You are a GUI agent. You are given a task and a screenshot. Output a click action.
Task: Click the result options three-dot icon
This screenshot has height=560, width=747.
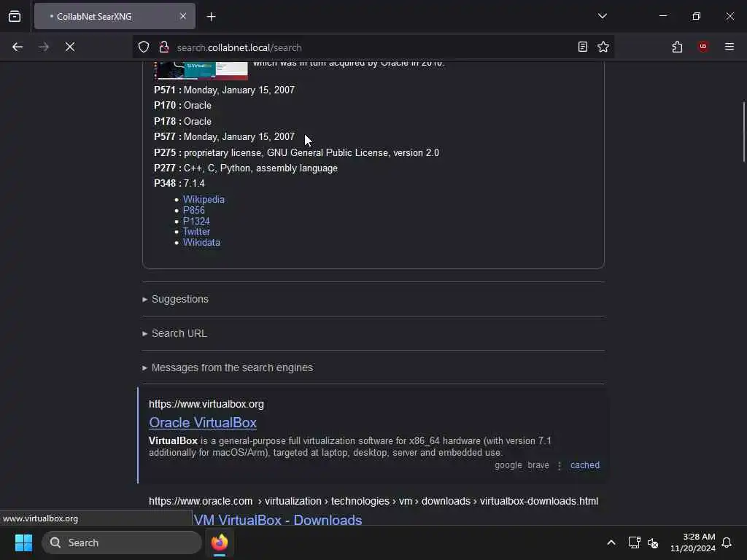click(560, 465)
